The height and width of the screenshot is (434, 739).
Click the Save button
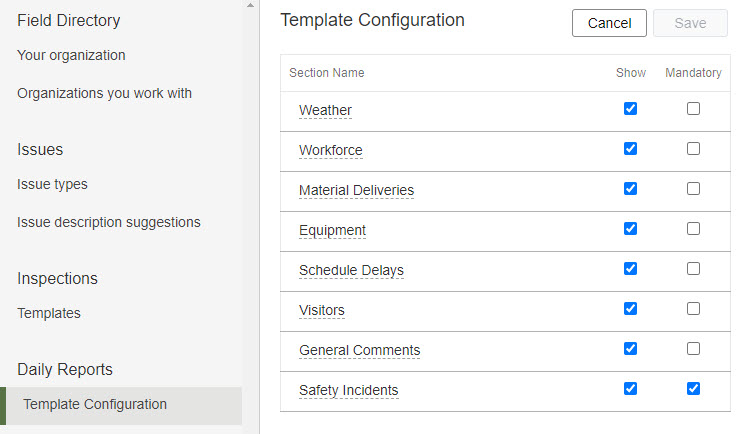coord(690,23)
